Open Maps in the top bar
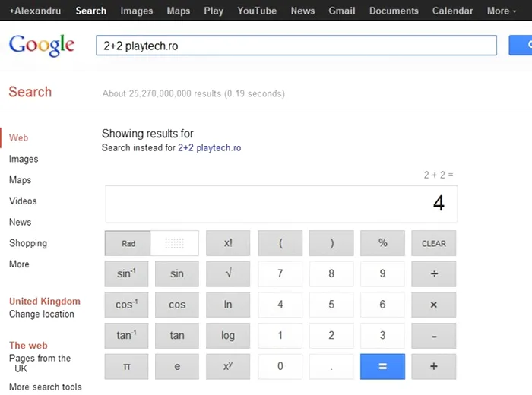Viewport: 532px width, 395px height. click(179, 11)
